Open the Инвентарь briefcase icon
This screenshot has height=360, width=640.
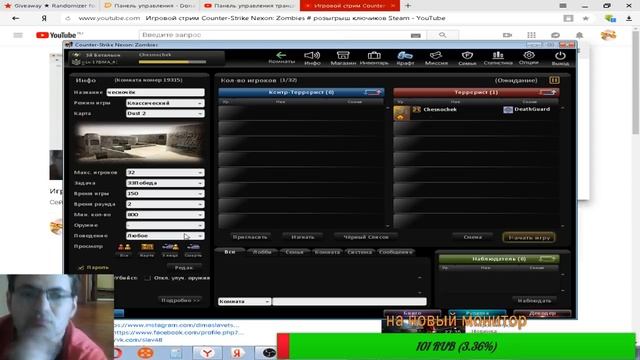click(374, 58)
